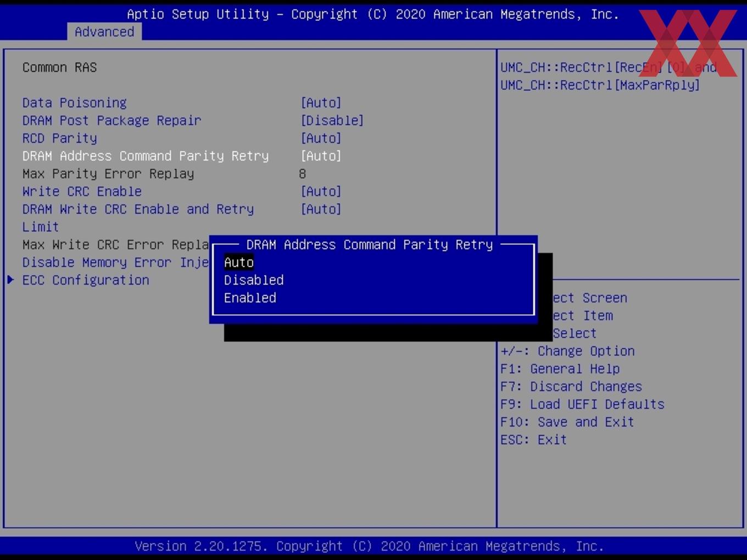Click the F7: Discard Changes hint

(571, 387)
